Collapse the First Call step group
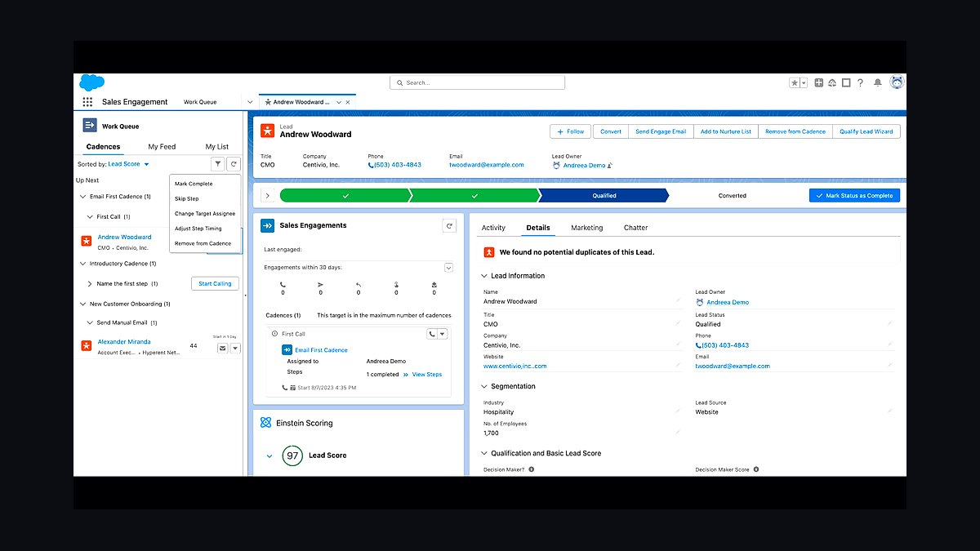This screenshot has height=551, width=980. coord(90,217)
